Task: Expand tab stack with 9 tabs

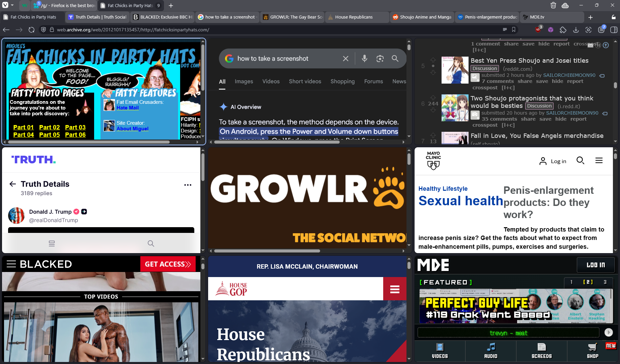Action: coord(158,5)
